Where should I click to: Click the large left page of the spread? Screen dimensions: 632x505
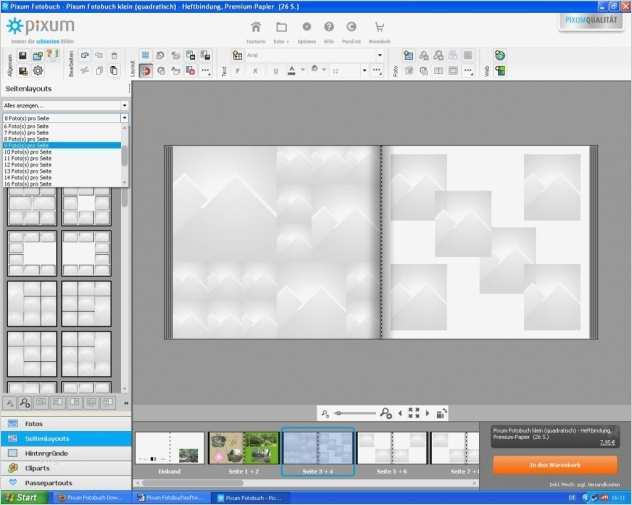click(276, 242)
